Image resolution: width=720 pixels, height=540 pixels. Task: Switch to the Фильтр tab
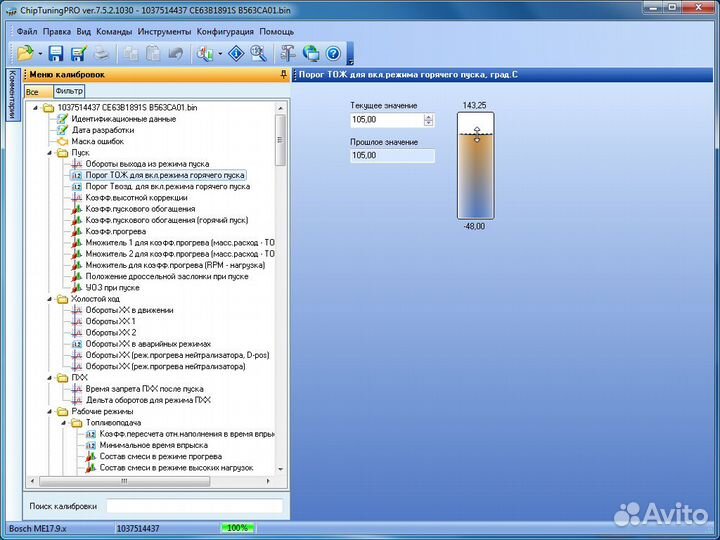pyautogui.click(x=69, y=91)
